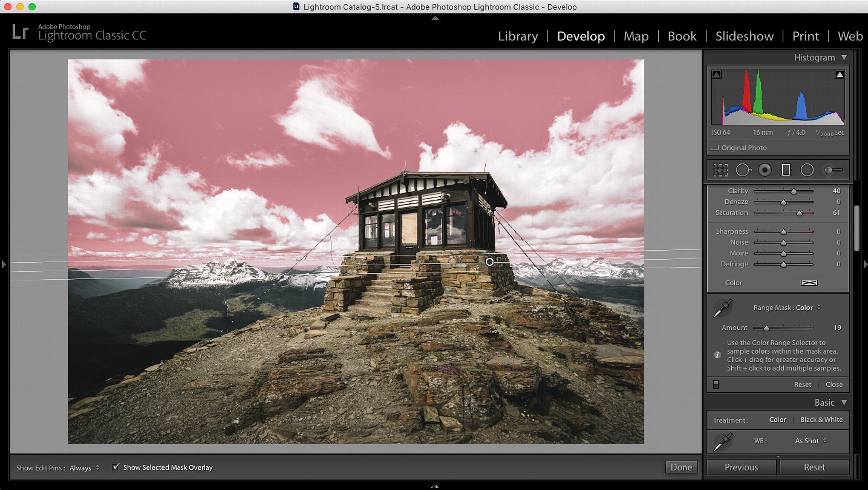This screenshot has height=490, width=868.
Task: Open the WB As Shot dropdown
Action: pos(810,440)
